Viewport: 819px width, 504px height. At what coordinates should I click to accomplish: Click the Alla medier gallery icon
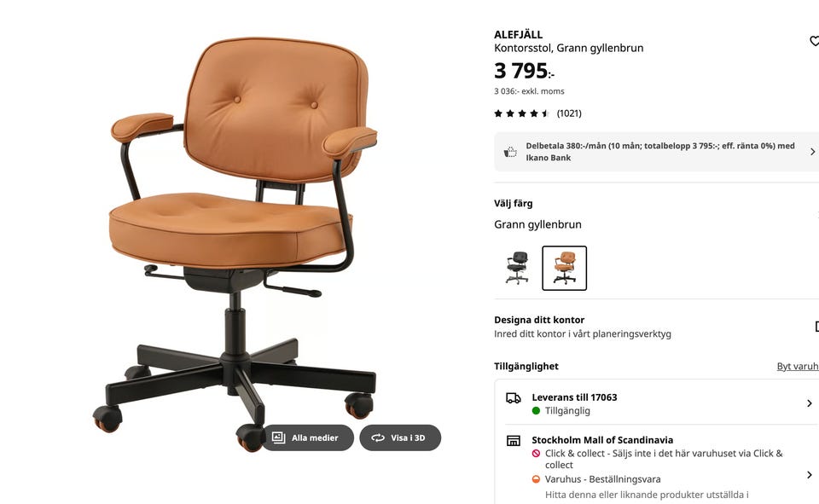(x=278, y=437)
